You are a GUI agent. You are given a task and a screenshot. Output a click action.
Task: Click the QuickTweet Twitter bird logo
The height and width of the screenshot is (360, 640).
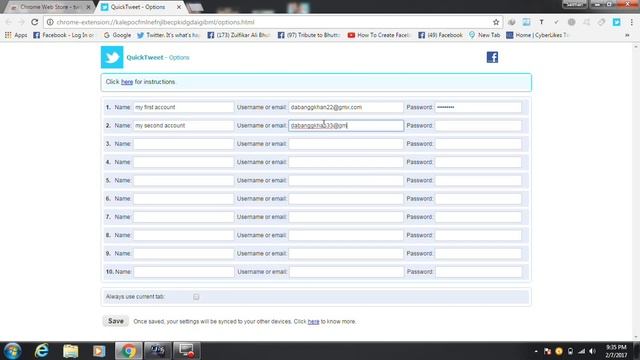pos(112,57)
